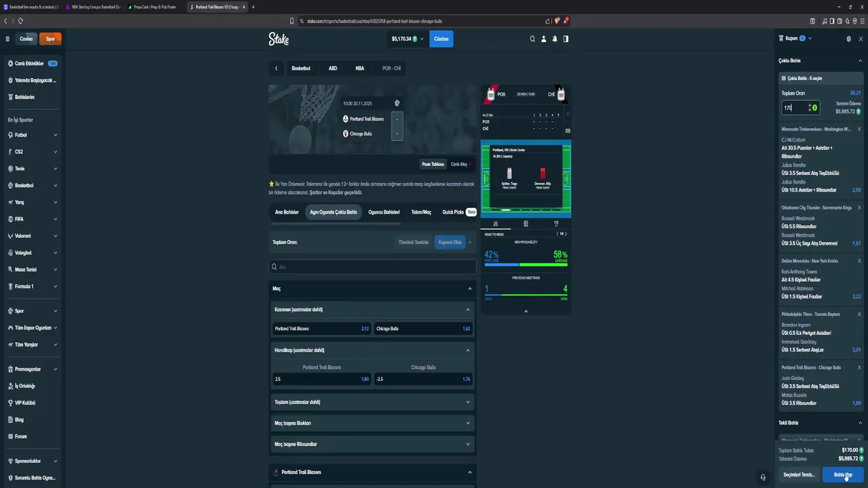Close the Kupon panel with X
This screenshot has height=488, width=868.
pos(859,39)
